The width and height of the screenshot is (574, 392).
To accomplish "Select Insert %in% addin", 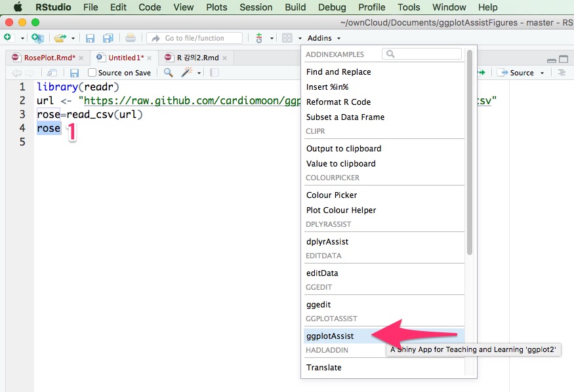I will point(384,87).
